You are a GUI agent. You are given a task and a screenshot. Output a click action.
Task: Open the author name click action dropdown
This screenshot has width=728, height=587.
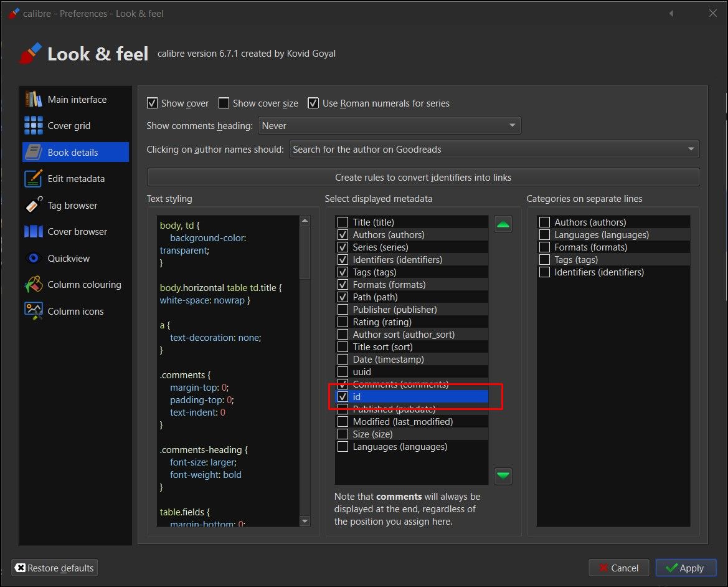point(494,150)
